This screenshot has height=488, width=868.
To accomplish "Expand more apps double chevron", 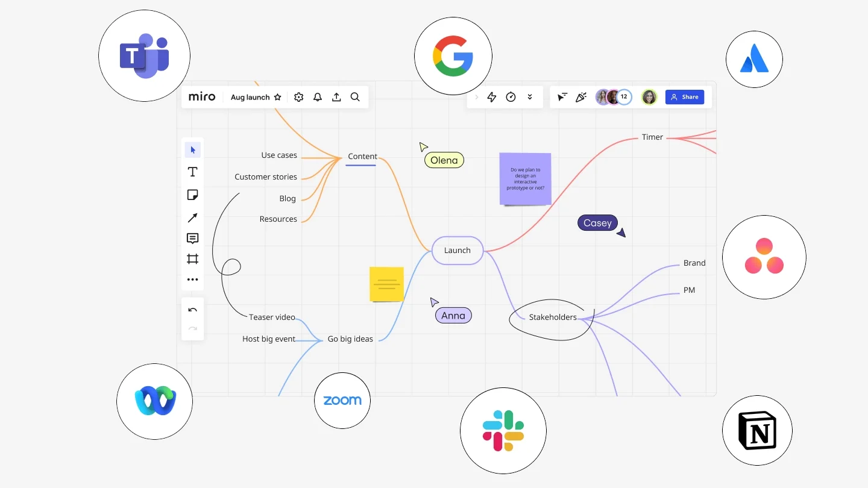I will pos(530,97).
